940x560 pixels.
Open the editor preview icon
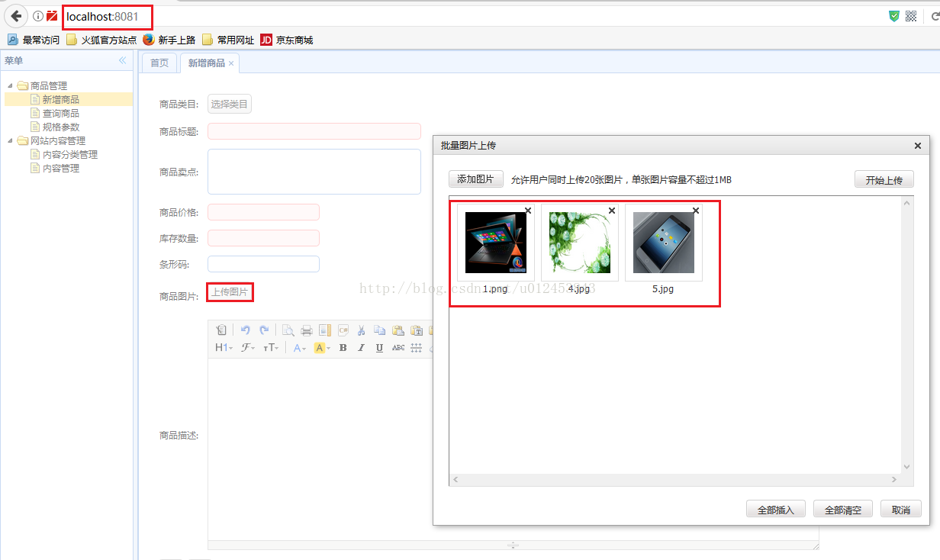(288, 330)
